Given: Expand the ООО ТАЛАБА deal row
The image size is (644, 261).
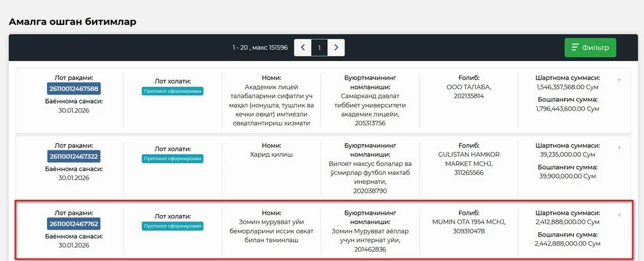Looking at the screenshot, I should coord(619,80).
